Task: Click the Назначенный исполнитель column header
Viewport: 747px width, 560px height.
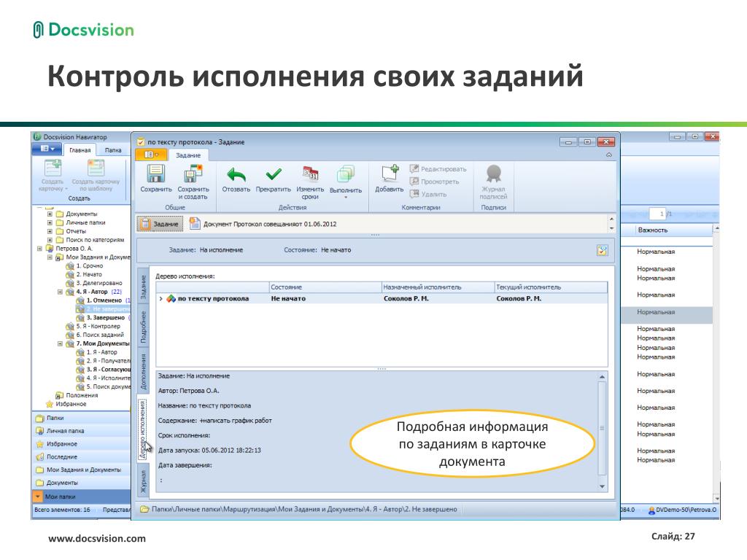Action: pos(438,287)
